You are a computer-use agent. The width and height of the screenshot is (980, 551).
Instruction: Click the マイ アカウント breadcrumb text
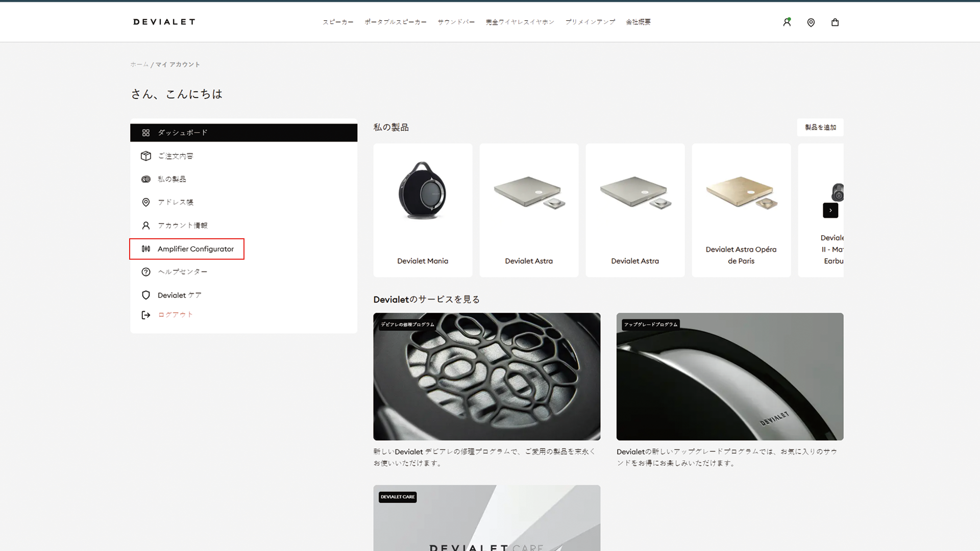178,64
